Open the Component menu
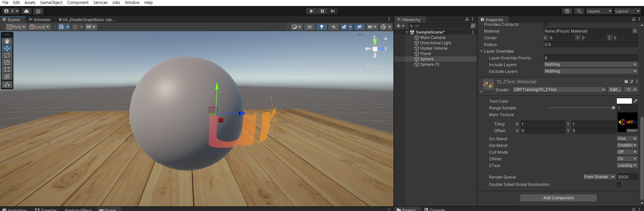 [78, 3]
